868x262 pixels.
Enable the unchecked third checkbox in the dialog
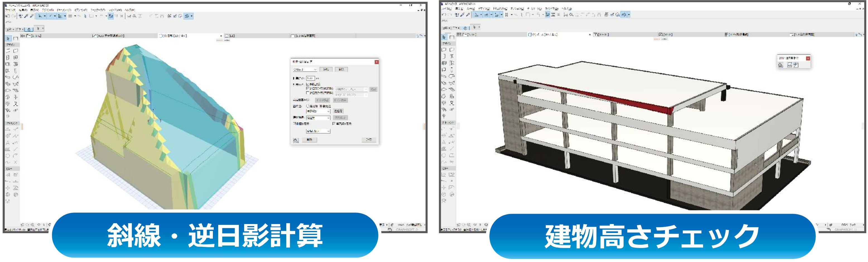point(307,92)
